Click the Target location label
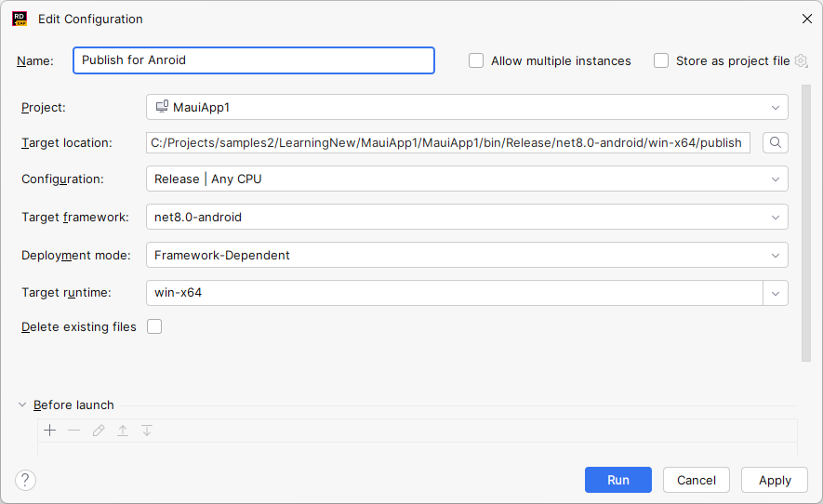The image size is (823, 504). tap(67, 143)
